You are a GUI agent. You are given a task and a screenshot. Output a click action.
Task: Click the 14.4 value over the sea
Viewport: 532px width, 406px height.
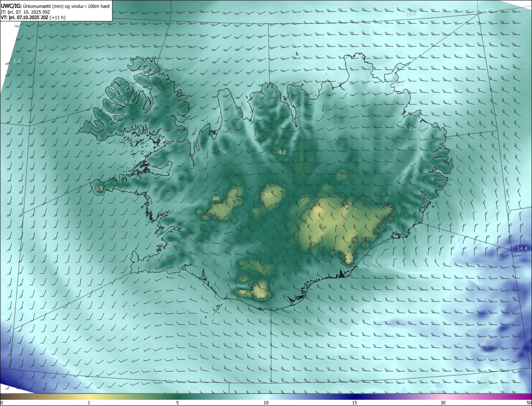click(522, 248)
